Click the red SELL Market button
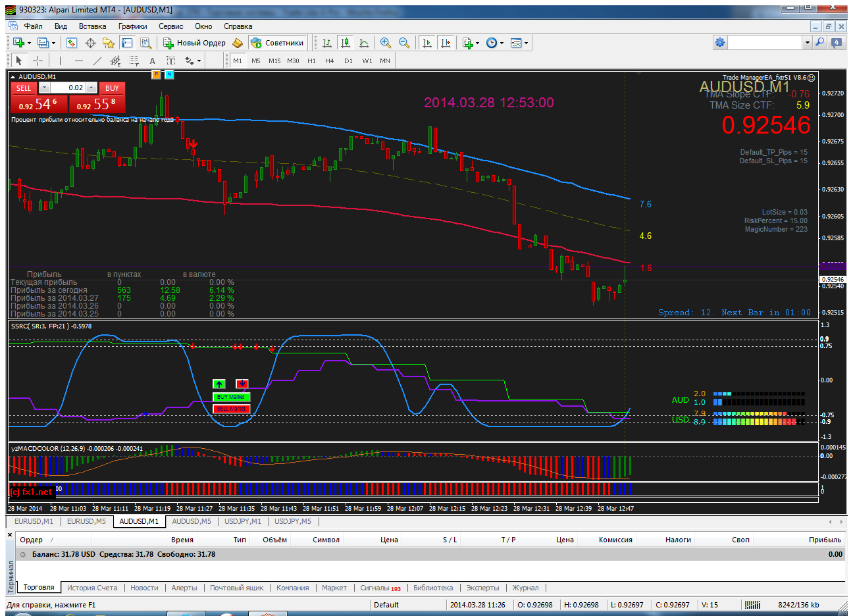The image size is (853, 616). point(231,409)
